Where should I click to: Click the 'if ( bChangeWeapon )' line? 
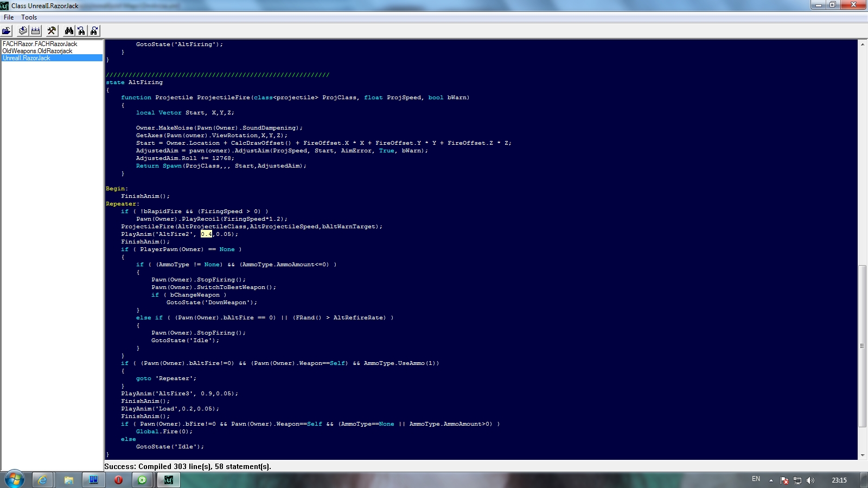point(189,295)
